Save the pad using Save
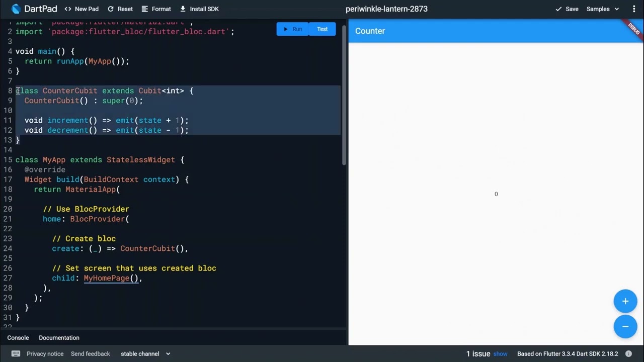The width and height of the screenshot is (644, 362). [x=567, y=9]
